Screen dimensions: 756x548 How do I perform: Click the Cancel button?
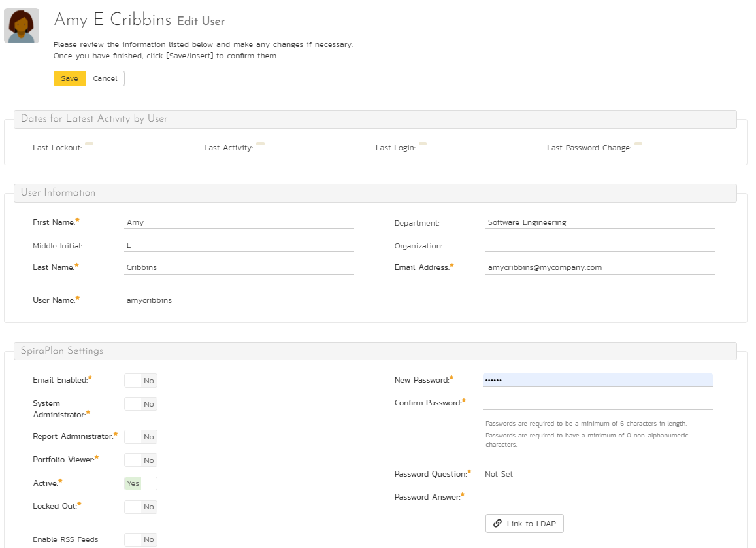tap(105, 78)
